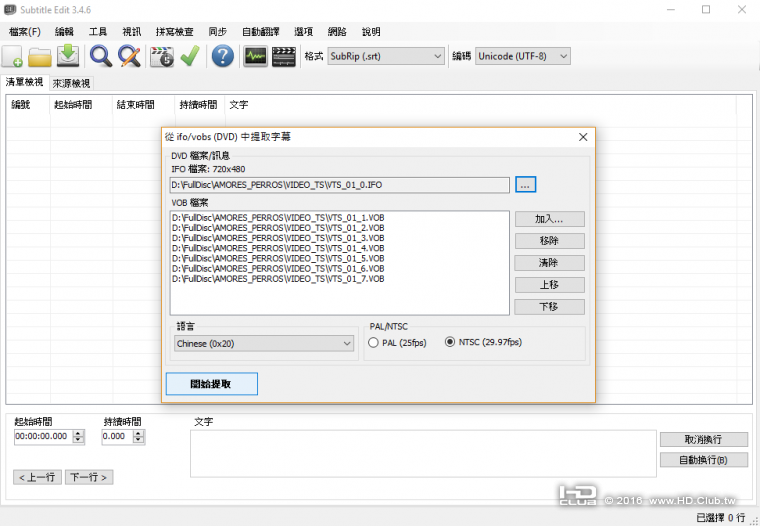Click the 加入... button to add VOB
Image resolution: width=760 pixels, height=526 pixels.
point(549,219)
